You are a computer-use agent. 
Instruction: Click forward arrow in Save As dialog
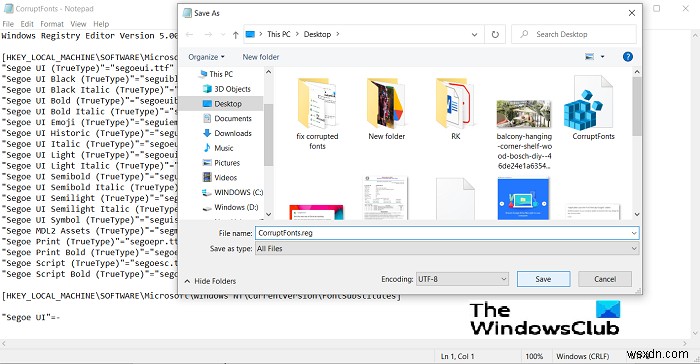[208, 34]
